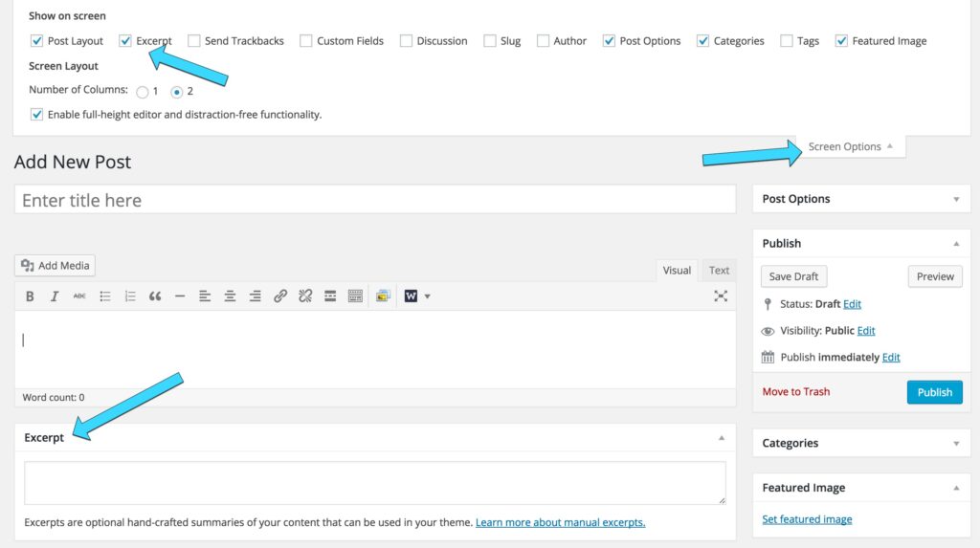
Task: Uncheck the Post Layout checkbox
Action: [x=36, y=40]
